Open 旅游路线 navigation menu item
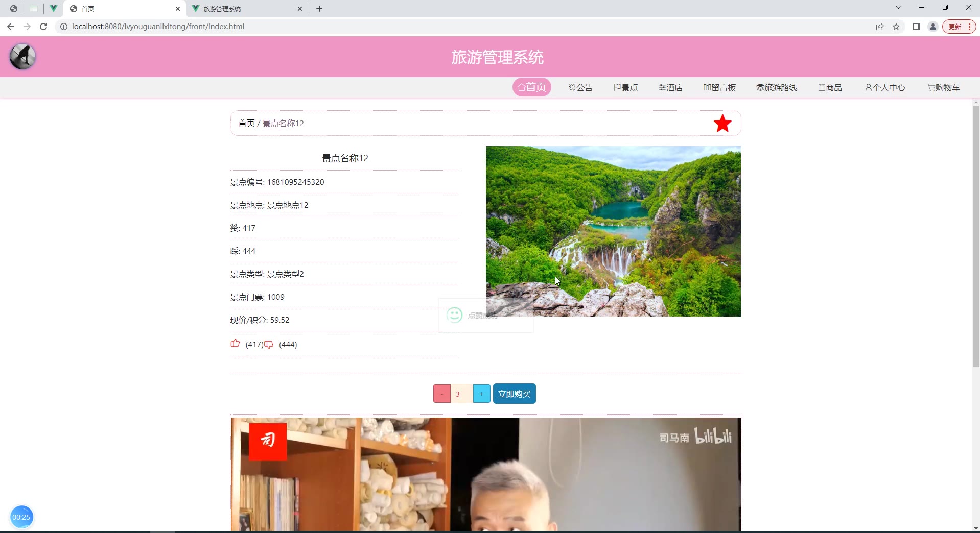980x533 pixels. point(777,88)
